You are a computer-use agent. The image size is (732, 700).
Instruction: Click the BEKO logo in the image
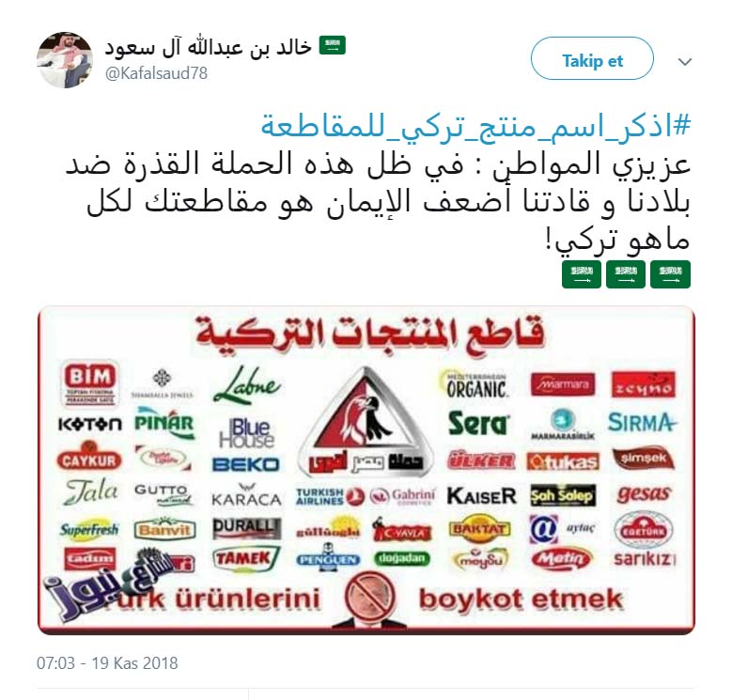(x=246, y=464)
